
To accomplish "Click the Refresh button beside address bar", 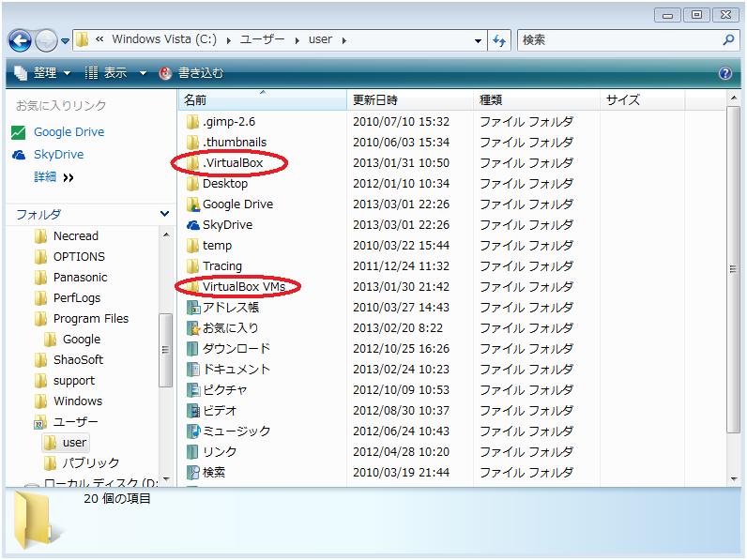I will pyautogui.click(x=499, y=40).
